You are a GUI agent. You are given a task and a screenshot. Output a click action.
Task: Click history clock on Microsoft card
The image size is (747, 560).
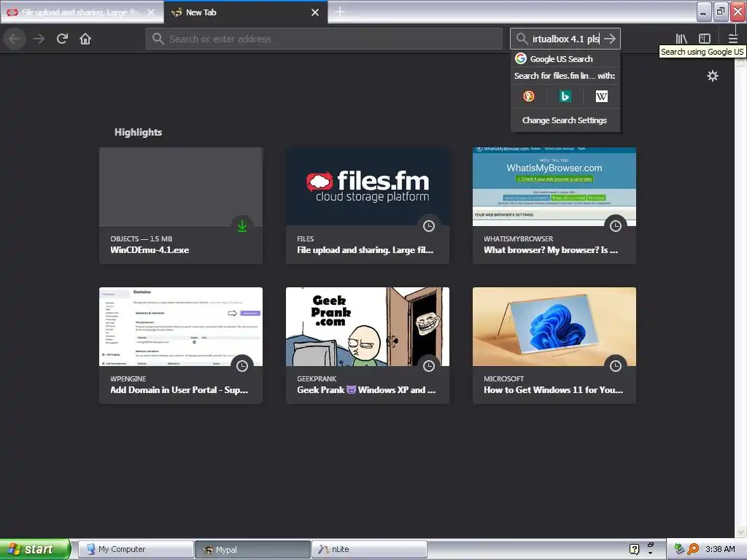pos(616,366)
